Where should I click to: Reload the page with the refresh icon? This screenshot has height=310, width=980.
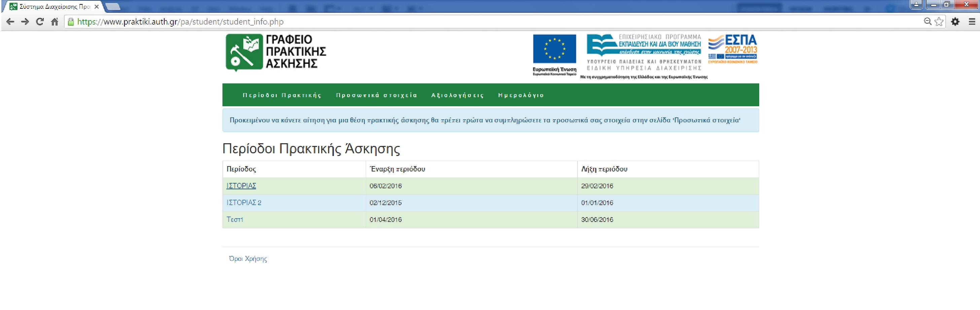pyautogui.click(x=40, y=22)
